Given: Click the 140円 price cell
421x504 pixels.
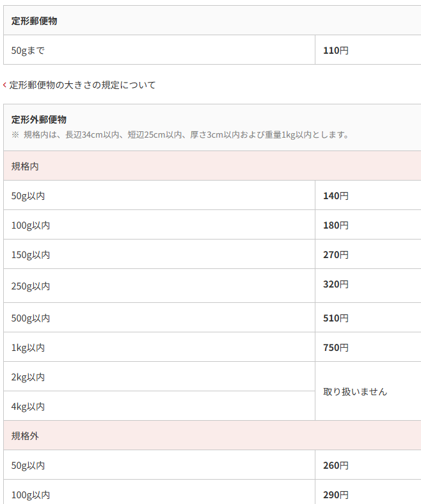Looking at the screenshot, I should [336, 195].
